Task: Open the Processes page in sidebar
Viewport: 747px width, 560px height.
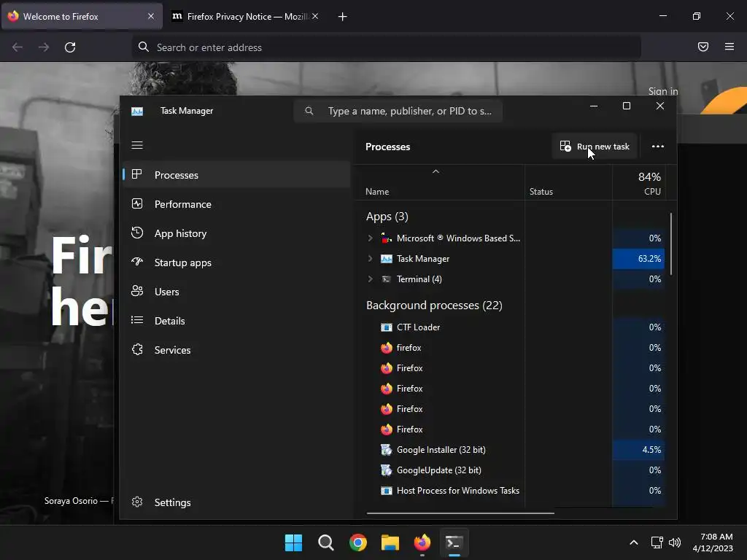Action: [x=237, y=175]
